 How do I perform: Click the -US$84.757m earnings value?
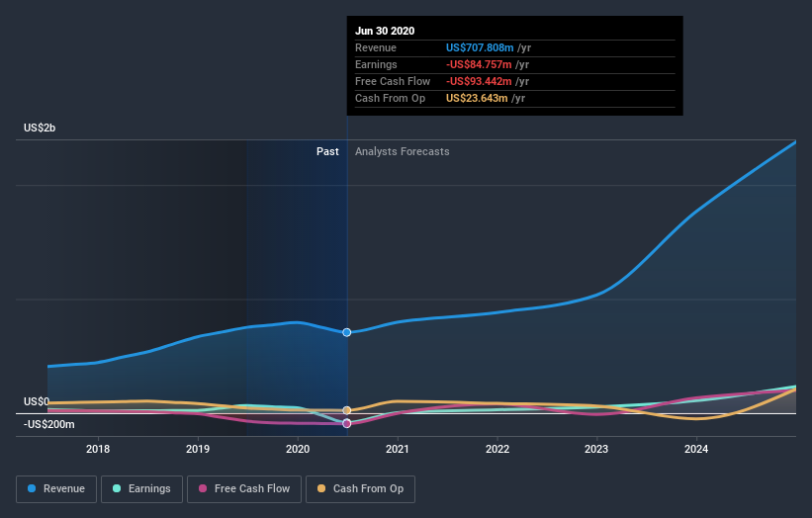click(x=479, y=64)
